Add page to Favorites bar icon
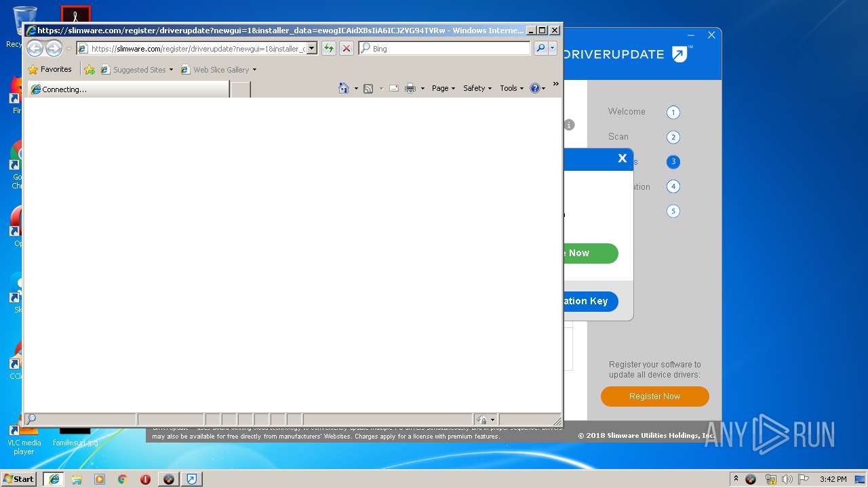The width and height of the screenshot is (868, 488). coord(90,69)
